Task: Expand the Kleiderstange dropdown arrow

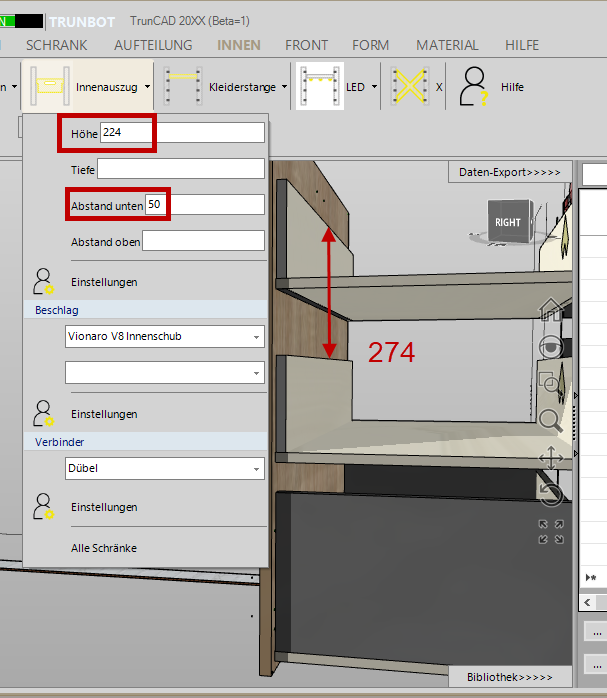Action: [285, 87]
